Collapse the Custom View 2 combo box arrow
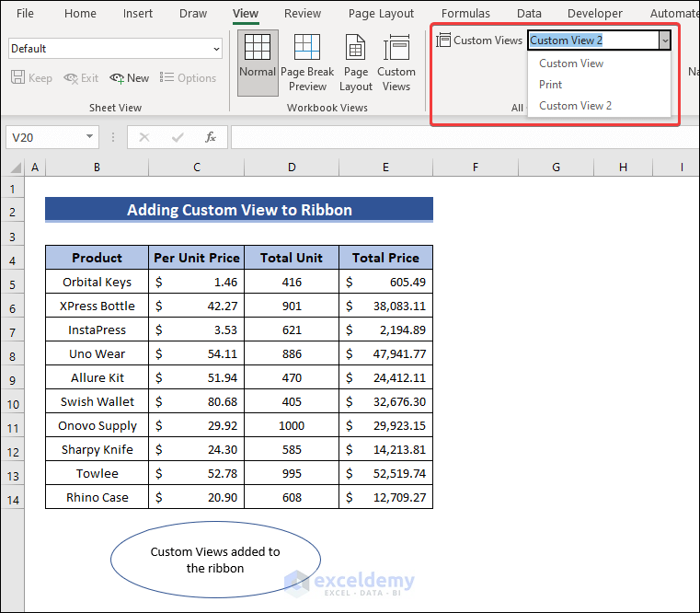Image resolution: width=700 pixels, height=613 pixels. [x=665, y=40]
